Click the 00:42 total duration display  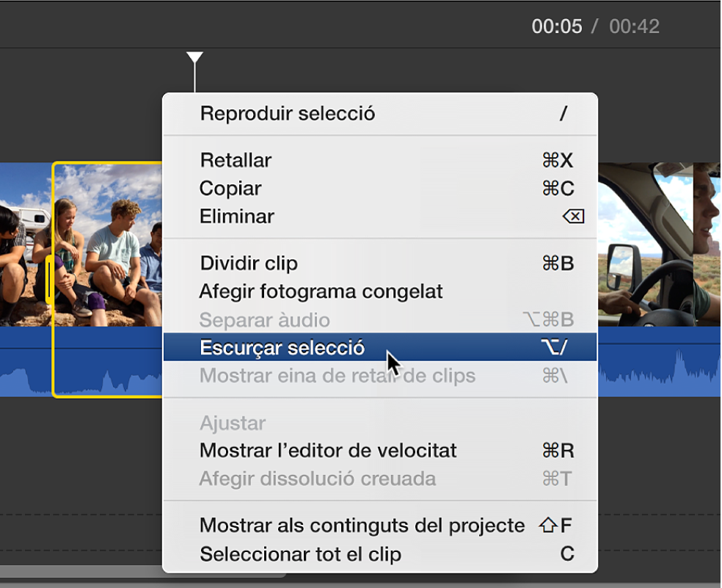pyautogui.click(x=634, y=27)
